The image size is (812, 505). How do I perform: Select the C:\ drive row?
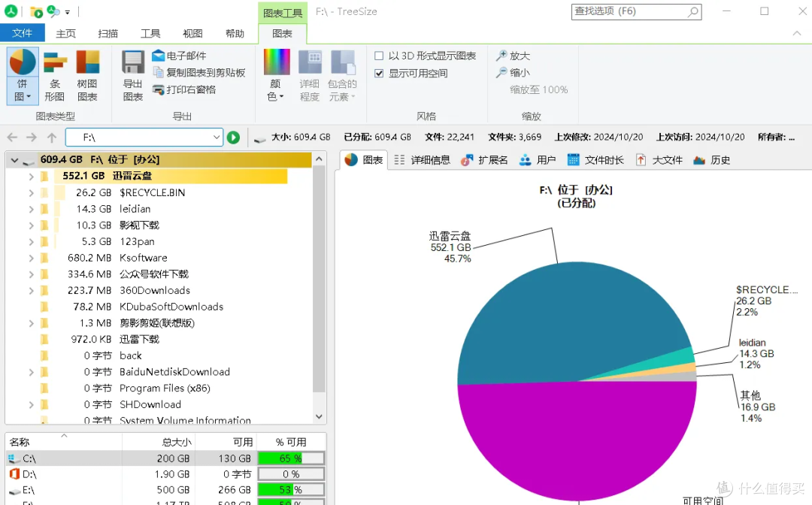pyautogui.click(x=165, y=458)
